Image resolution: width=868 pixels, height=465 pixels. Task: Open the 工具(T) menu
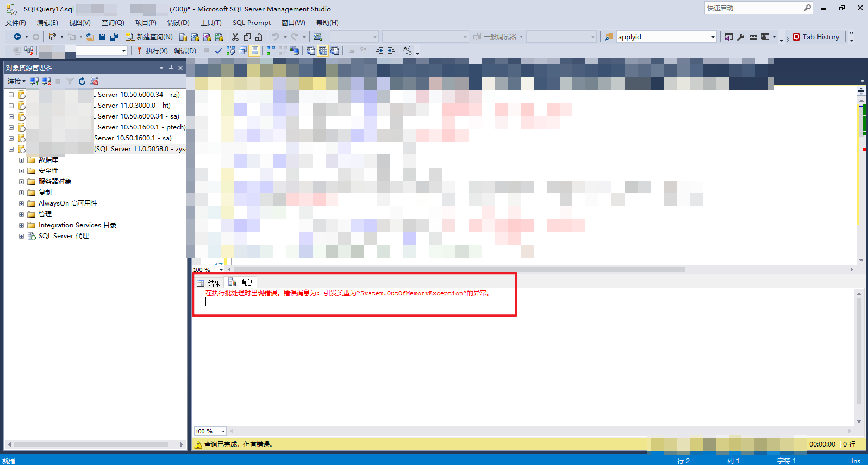(211, 23)
